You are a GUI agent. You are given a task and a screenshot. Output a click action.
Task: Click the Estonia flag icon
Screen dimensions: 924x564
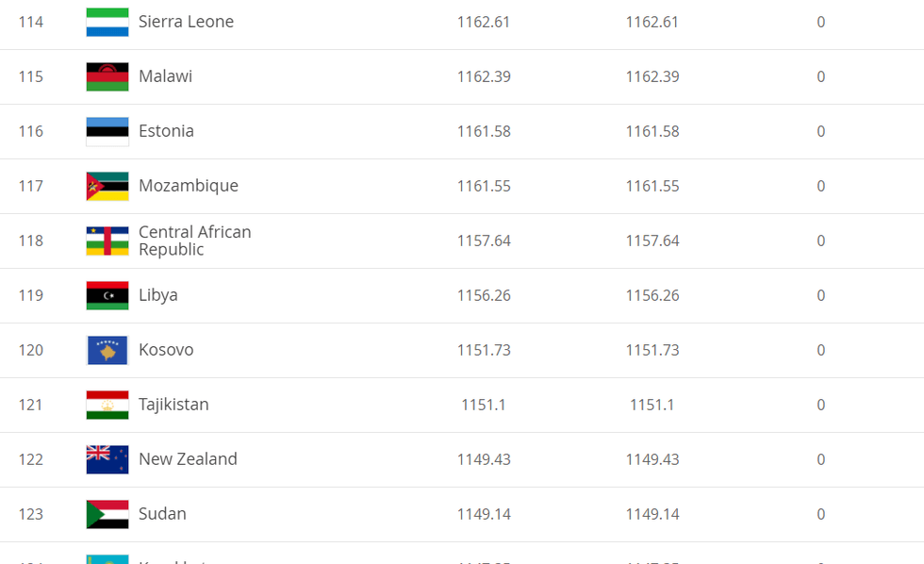coord(107,131)
